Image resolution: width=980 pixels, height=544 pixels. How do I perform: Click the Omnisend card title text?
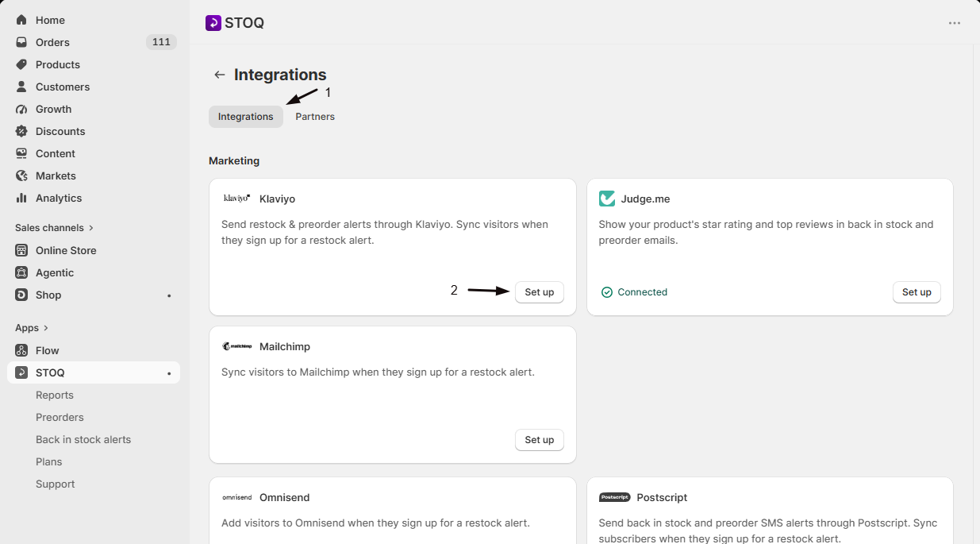pyautogui.click(x=284, y=497)
